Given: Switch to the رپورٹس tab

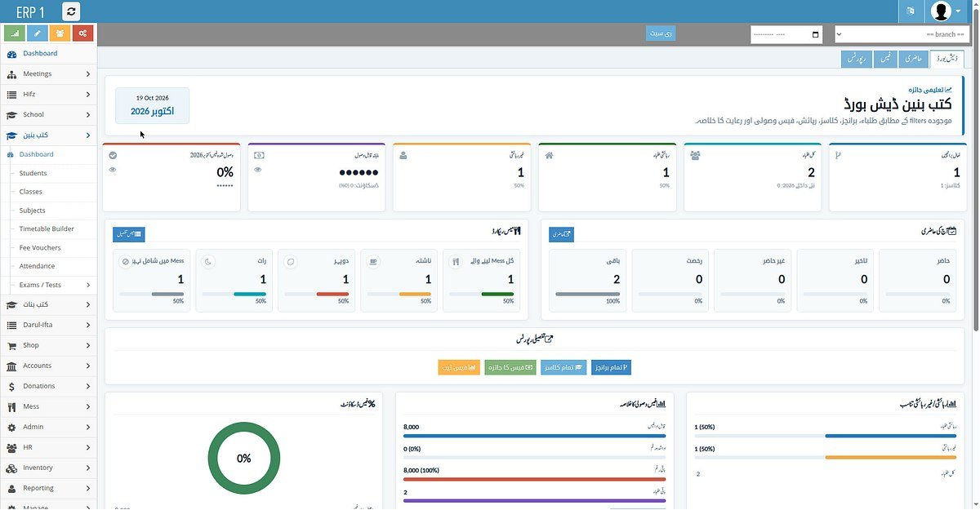Looking at the screenshot, I should (x=856, y=59).
